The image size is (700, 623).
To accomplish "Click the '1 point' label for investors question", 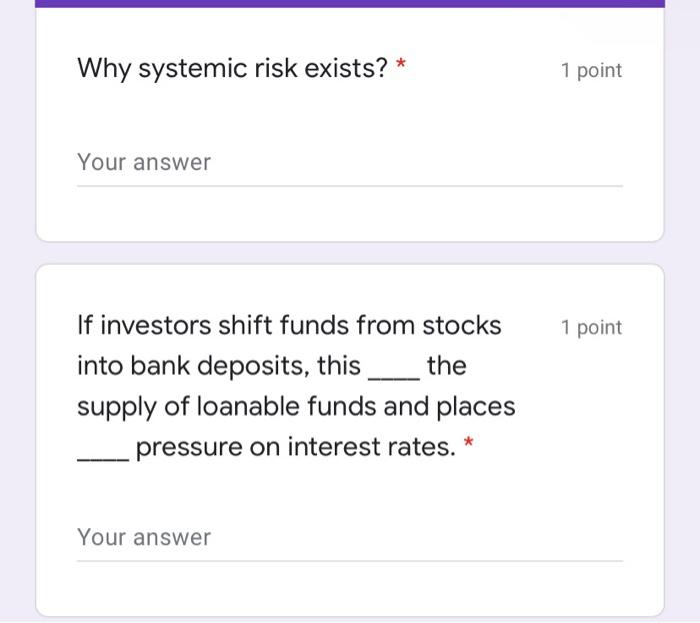I will point(592,328).
